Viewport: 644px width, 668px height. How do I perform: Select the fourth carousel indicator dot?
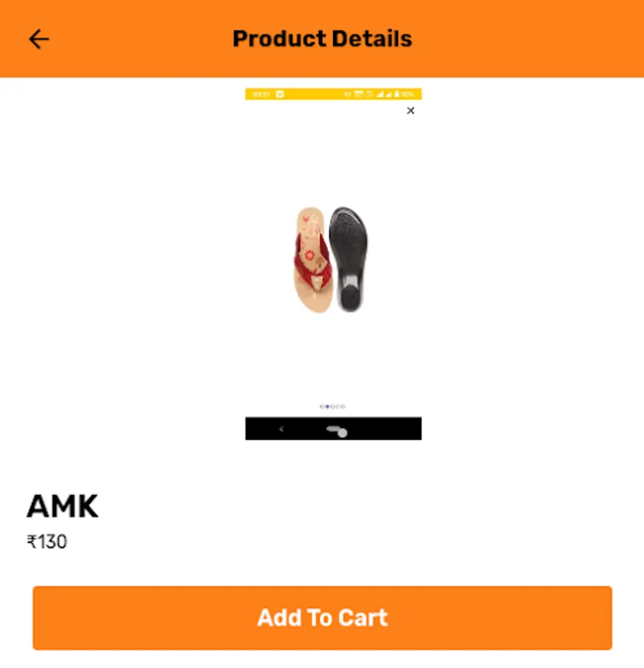(x=338, y=407)
